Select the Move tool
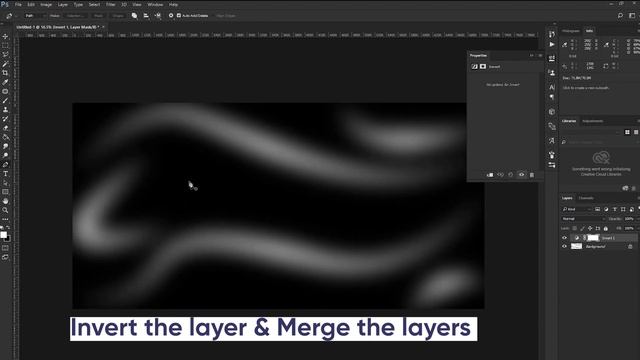Viewport: 640px width, 360px height. [5, 36]
